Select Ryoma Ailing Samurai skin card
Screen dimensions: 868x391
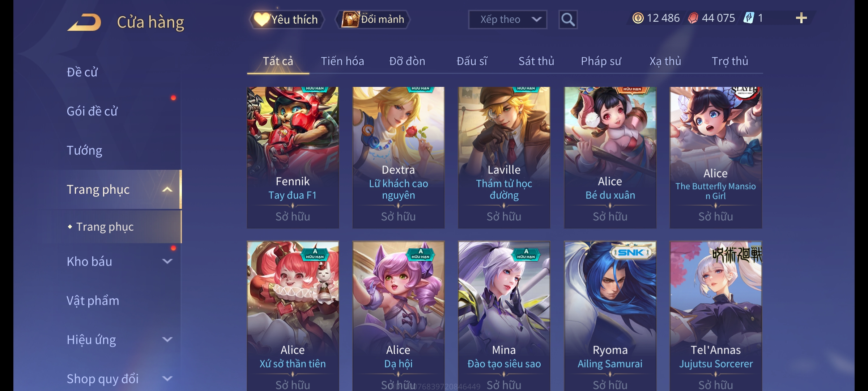tap(610, 316)
